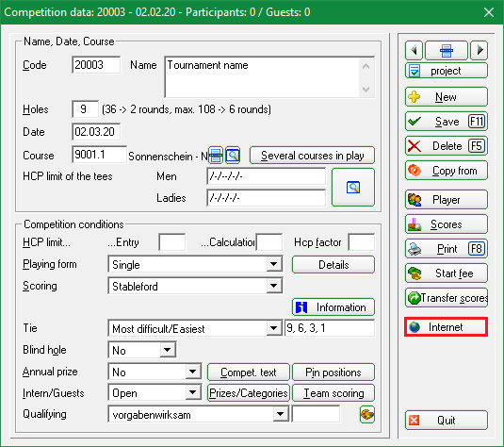Expand the Playing form dropdown

[x=274, y=264]
